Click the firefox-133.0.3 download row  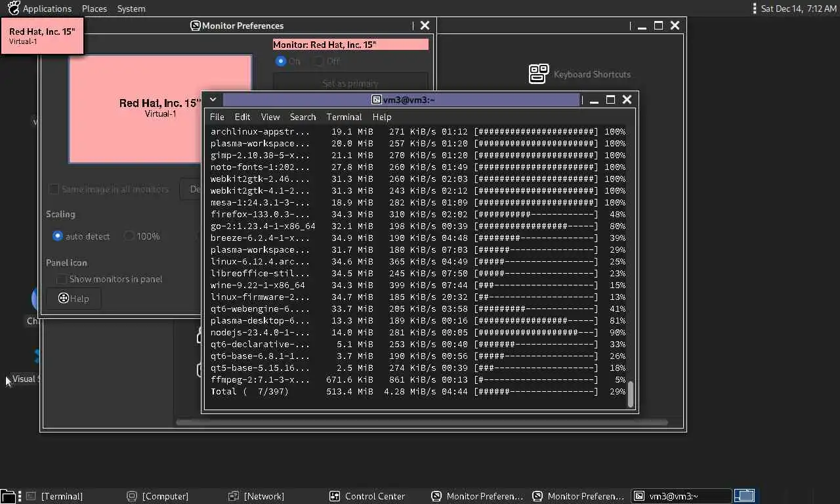[417, 215]
